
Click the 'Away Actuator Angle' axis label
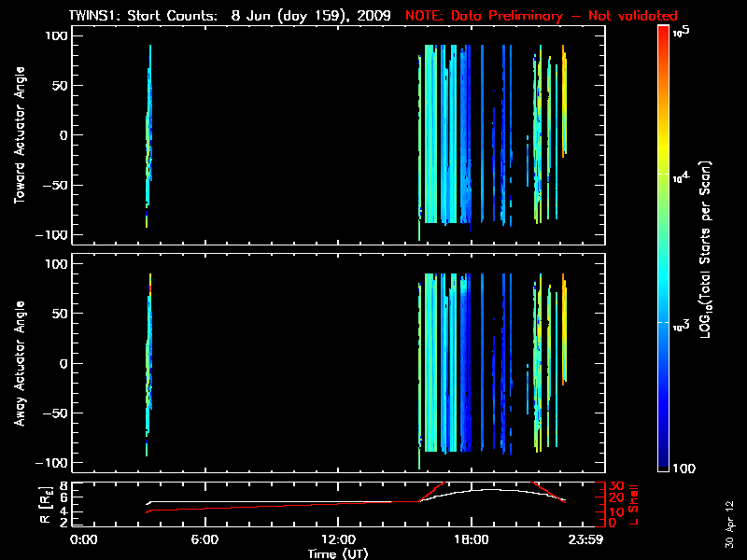coord(18,362)
